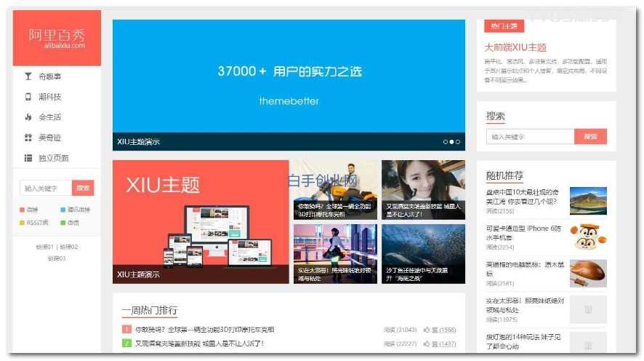This screenshot has width=644, height=361.
Task: Open the 奇趣事 menu item
Action: tap(49, 76)
